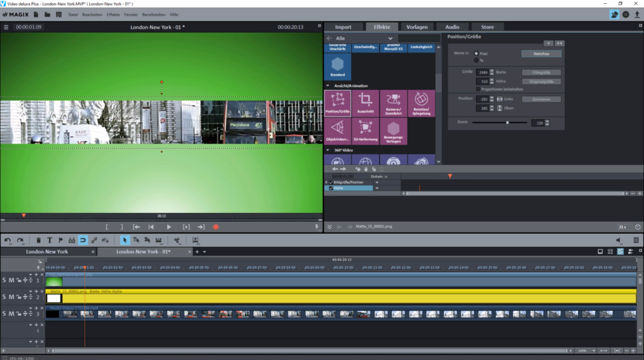Screen dimensions: 644x360
Task: Click the export upload arrow icon top right
Action: (x=637, y=14)
